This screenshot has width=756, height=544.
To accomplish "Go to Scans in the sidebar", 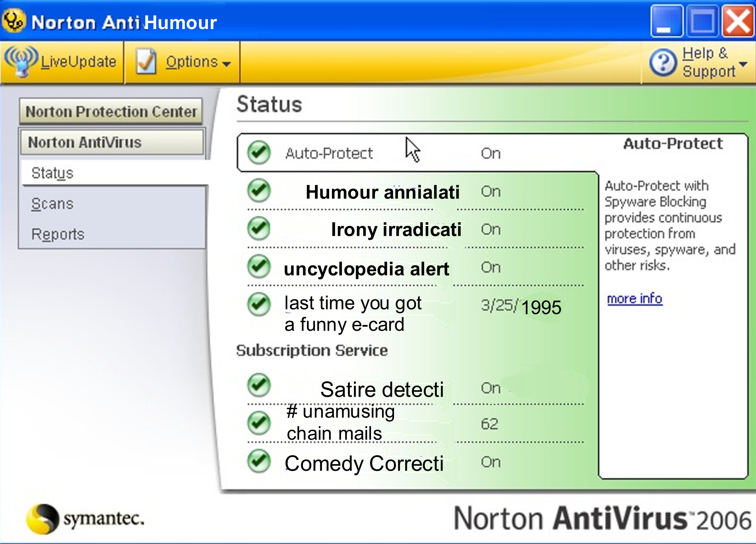I will [x=52, y=204].
